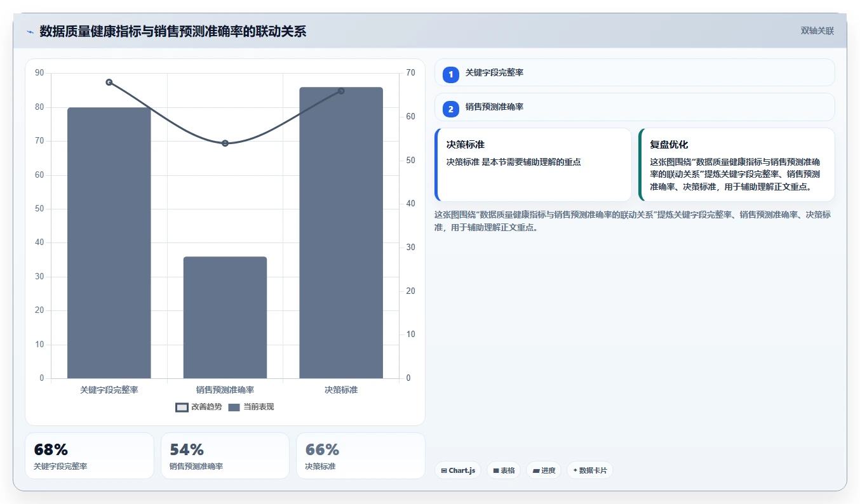Click the Chart.js tag

[x=458, y=470]
